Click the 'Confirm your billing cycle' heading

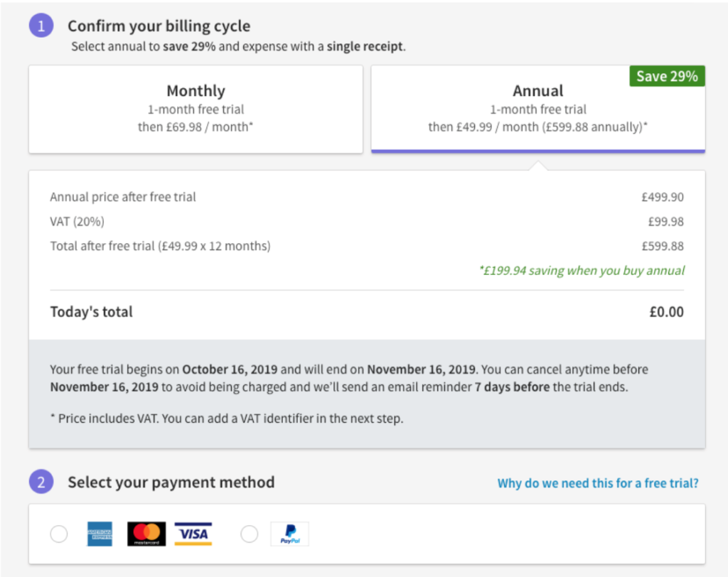point(159,26)
